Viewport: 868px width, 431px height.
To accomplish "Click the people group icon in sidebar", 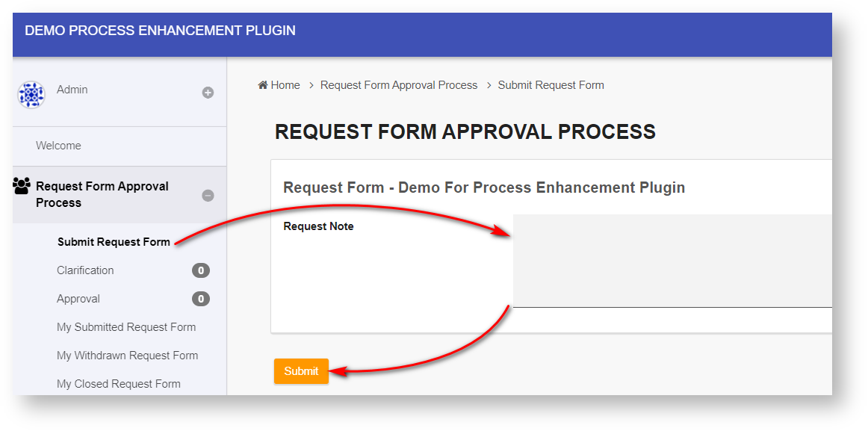I will (x=22, y=186).
